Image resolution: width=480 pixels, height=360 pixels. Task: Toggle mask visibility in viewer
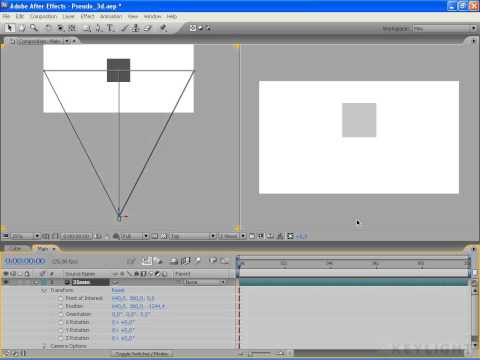click(x=55, y=236)
